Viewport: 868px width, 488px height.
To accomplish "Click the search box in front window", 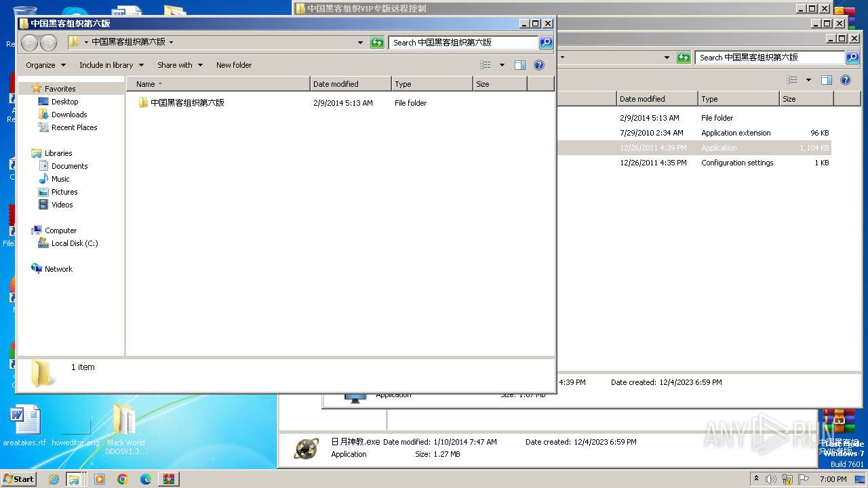I will 464,42.
